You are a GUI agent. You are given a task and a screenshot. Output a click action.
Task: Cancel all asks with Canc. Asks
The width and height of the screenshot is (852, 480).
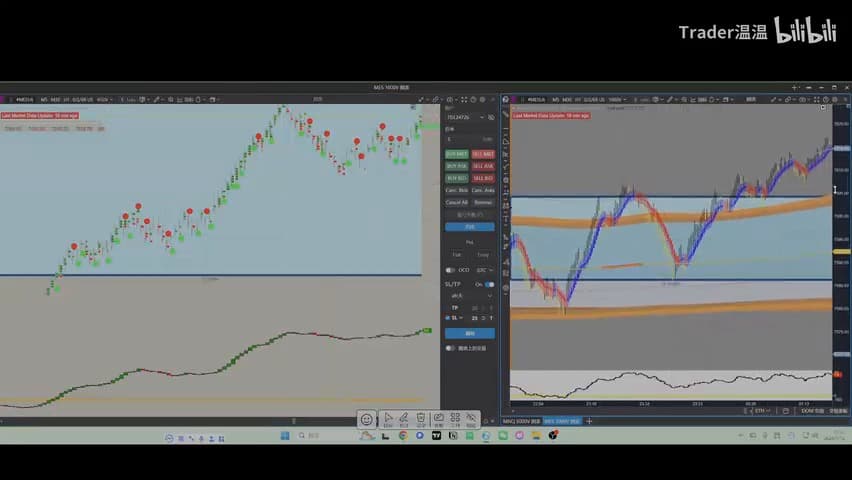[483, 190]
